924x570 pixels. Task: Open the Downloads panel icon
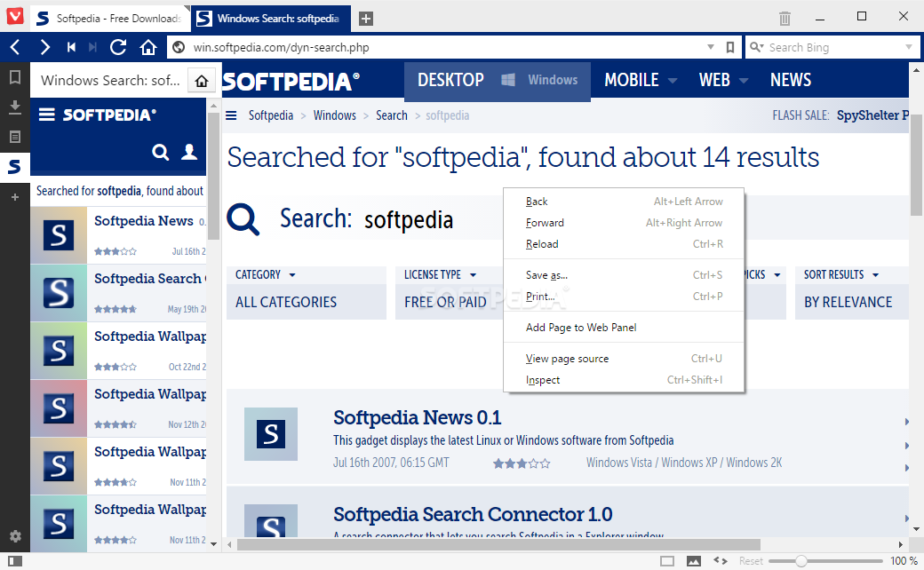(15, 107)
